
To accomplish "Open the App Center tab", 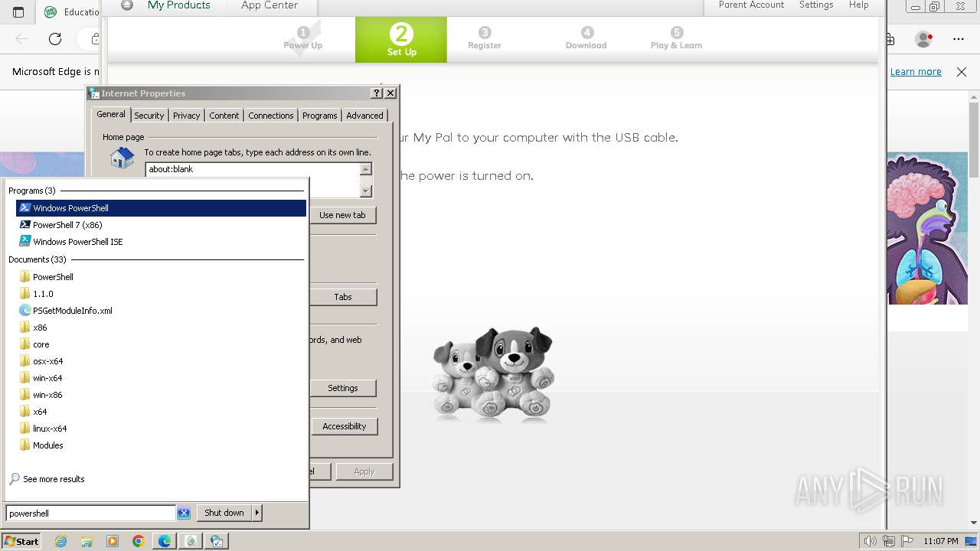I will 269,5.
